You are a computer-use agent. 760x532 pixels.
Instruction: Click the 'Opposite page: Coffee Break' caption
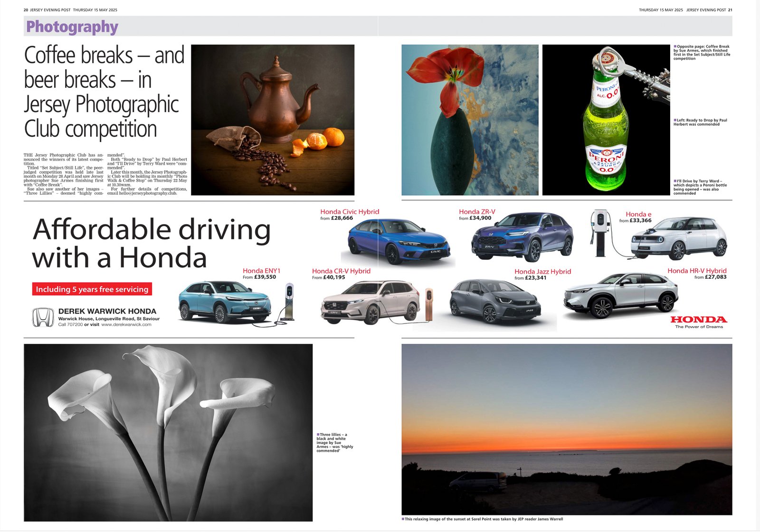[702, 53]
